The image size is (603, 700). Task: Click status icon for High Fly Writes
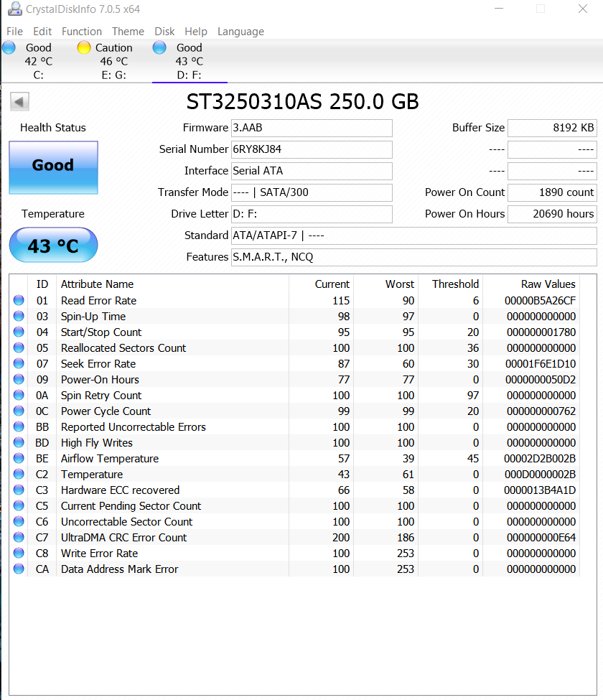coord(19,442)
